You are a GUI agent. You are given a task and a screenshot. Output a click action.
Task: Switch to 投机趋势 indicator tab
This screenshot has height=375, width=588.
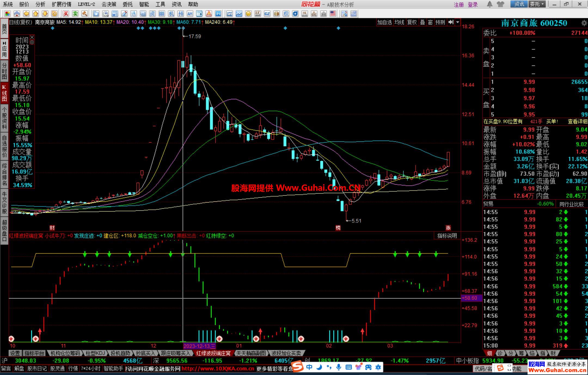pos(120,353)
